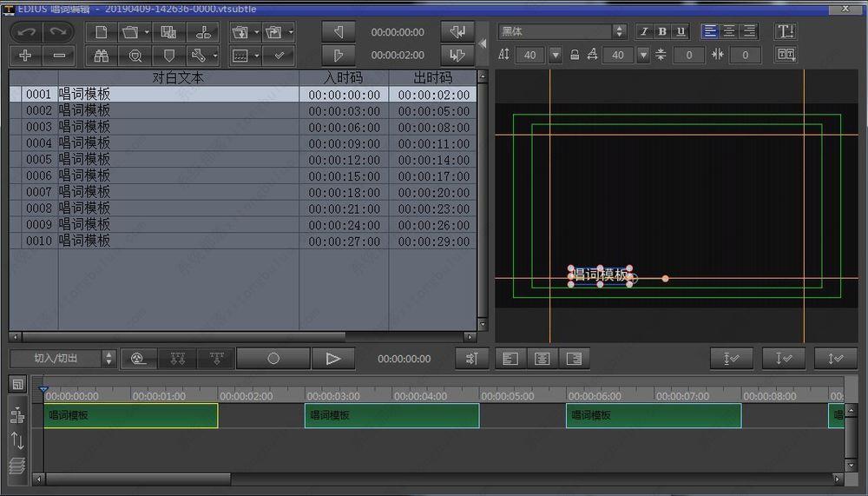Toggle italic formatting
868x496 pixels.
pos(644,31)
